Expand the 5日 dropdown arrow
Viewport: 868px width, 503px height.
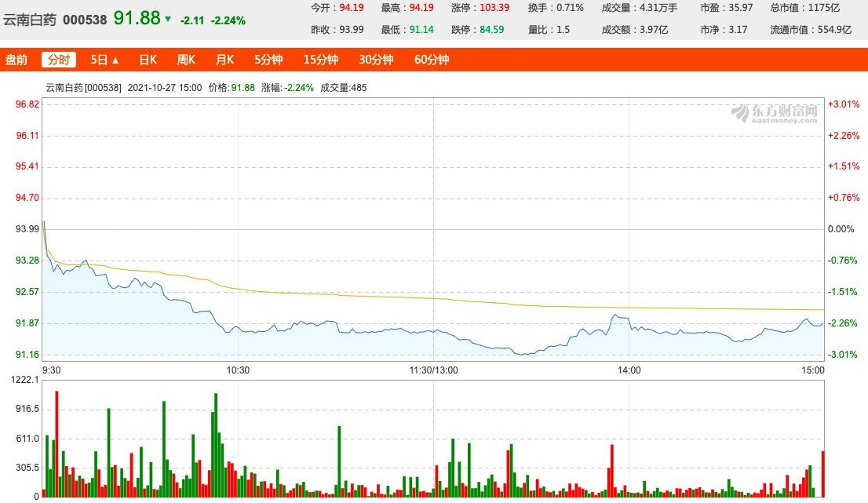[115, 60]
